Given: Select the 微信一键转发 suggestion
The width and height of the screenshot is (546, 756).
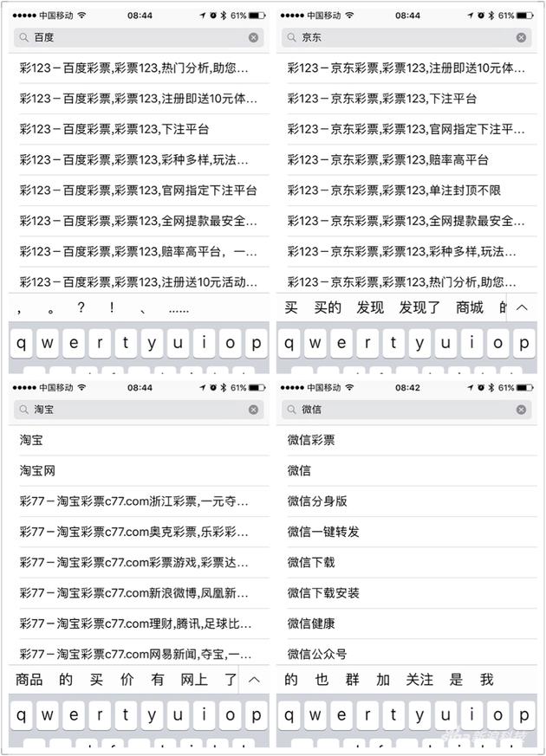Looking at the screenshot, I should (x=406, y=532).
